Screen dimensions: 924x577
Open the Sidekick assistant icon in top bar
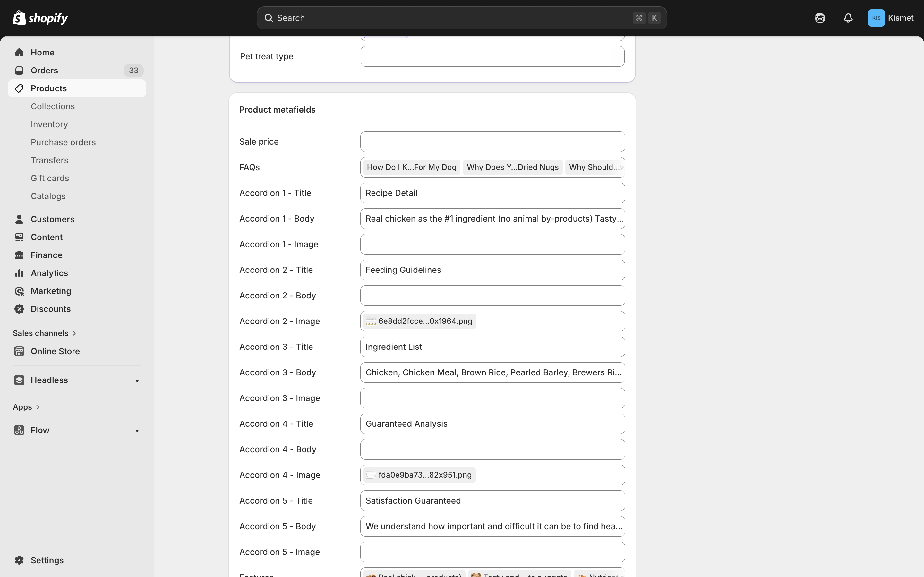820,18
